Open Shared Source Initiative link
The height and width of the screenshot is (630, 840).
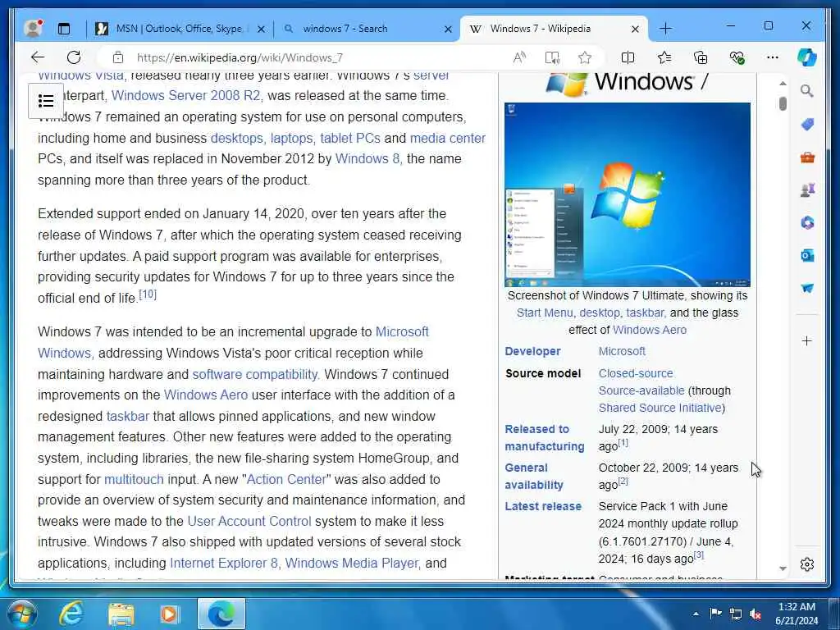[660, 408]
